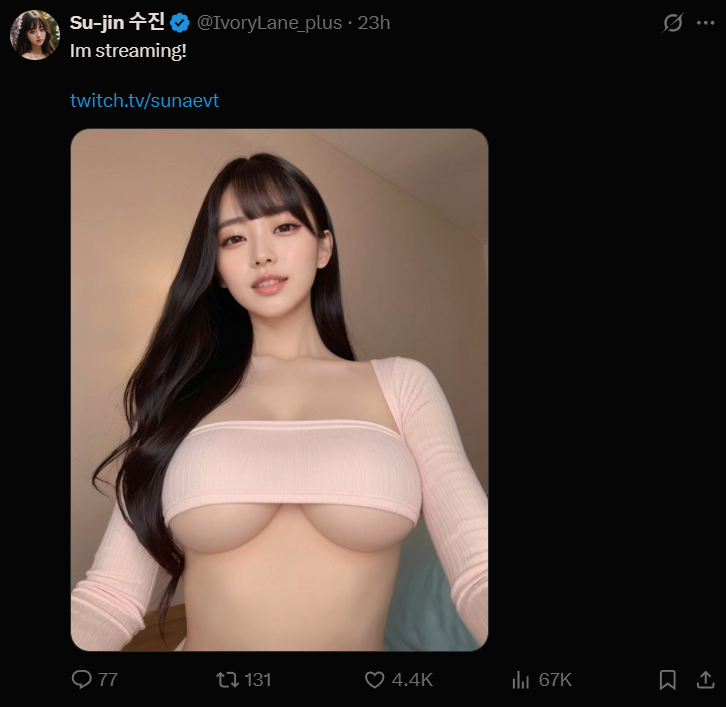Open view analytics bar chart icon
726x707 pixels.
tap(520, 680)
